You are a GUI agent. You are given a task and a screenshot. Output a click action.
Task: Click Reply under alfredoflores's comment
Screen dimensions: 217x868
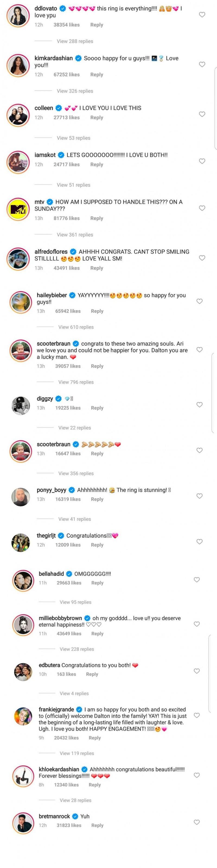(97, 268)
